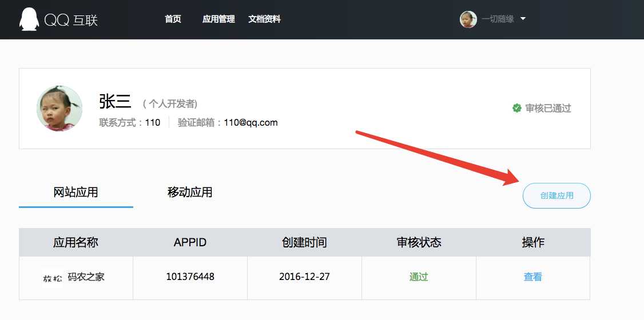Click the green verified checkmark icon
Image resolution: width=644 pixels, height=320 pixels.
(516, 109)
